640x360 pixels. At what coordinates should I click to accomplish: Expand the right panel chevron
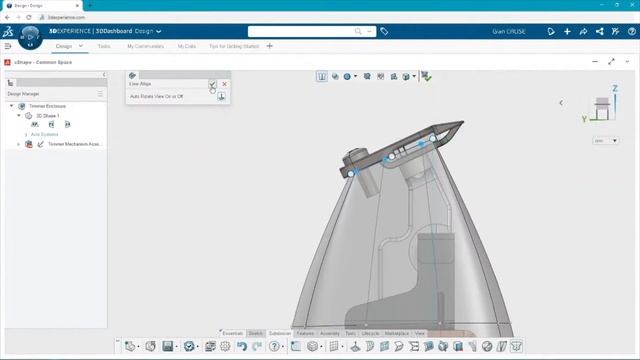(561, 103)
